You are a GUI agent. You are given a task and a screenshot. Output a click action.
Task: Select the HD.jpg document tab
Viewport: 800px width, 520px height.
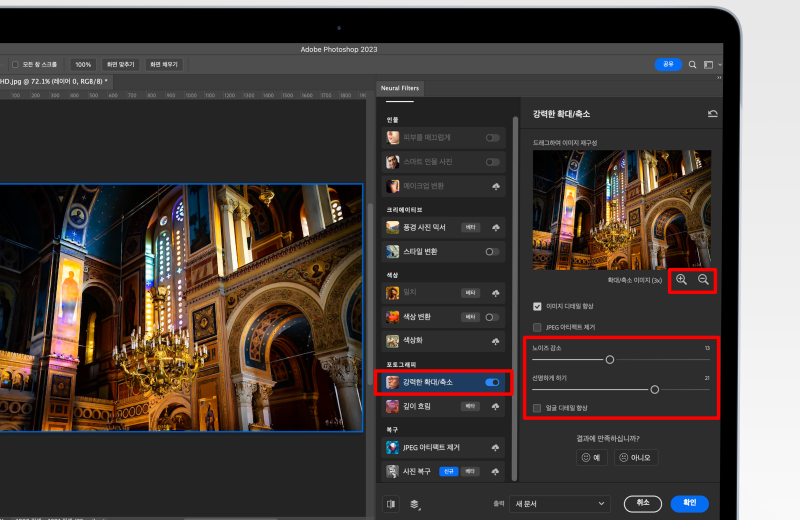[55, 81]
